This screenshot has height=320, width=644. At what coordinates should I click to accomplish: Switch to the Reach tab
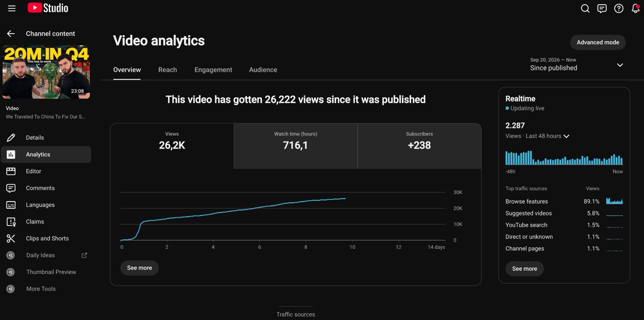click(167, 70)
